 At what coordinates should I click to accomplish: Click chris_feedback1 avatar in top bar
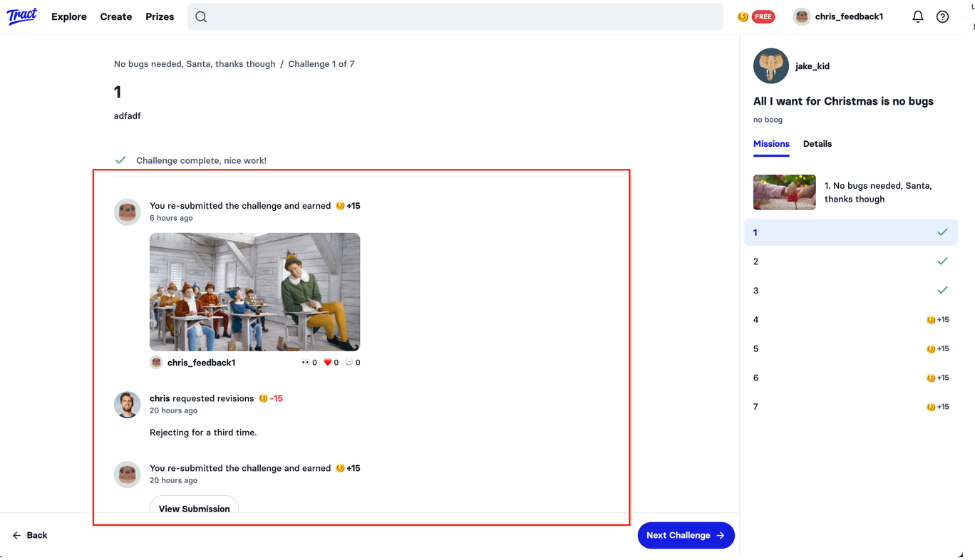pos(802,17)
